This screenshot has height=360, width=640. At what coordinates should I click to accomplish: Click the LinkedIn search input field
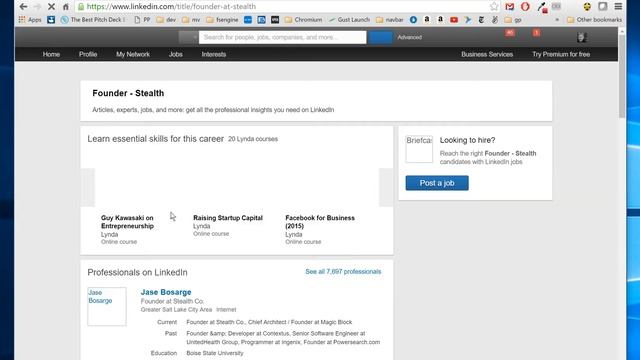282,37
